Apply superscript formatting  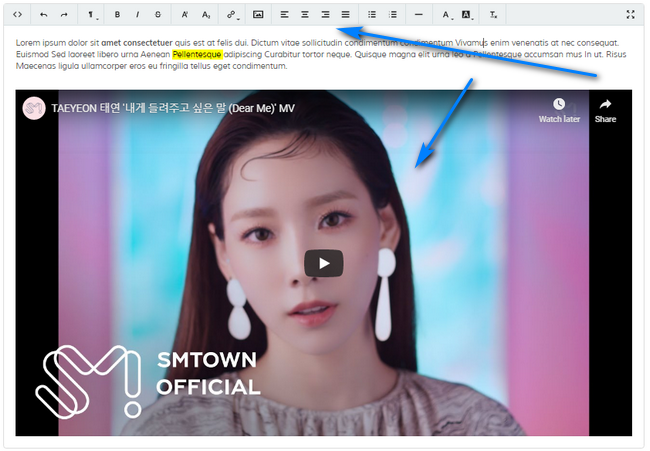pos(185,15)
